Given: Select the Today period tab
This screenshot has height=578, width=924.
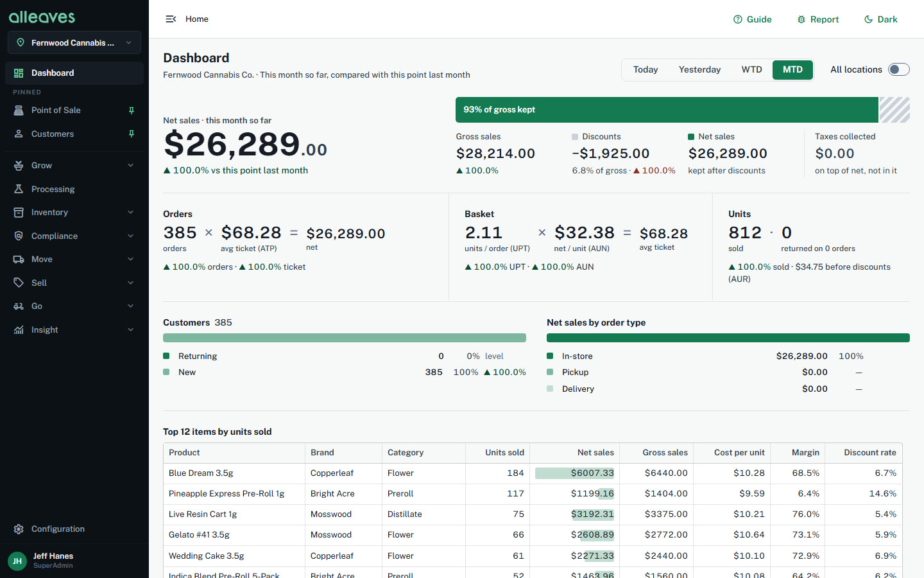Looking at the screenshot, I should (646, 69).
